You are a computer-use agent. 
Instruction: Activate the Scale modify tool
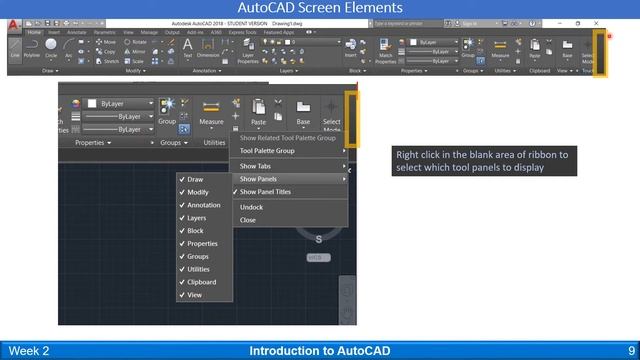(134, 61)
